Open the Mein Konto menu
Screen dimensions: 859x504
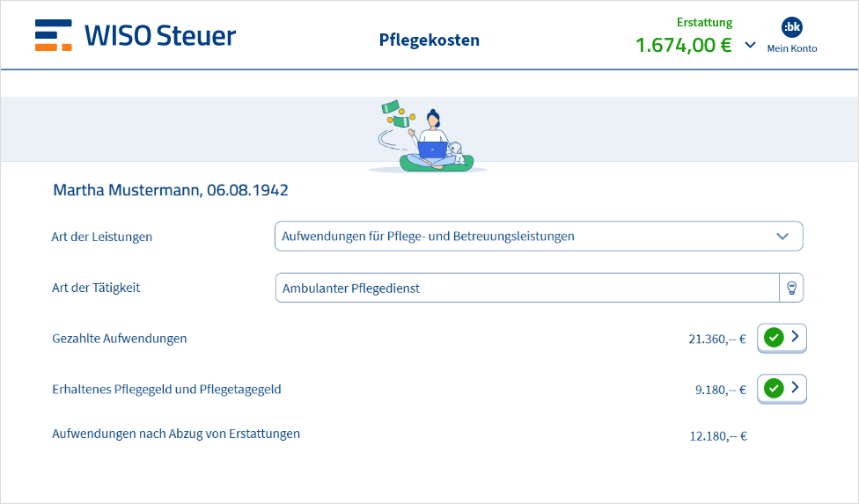tap(792, 48)
